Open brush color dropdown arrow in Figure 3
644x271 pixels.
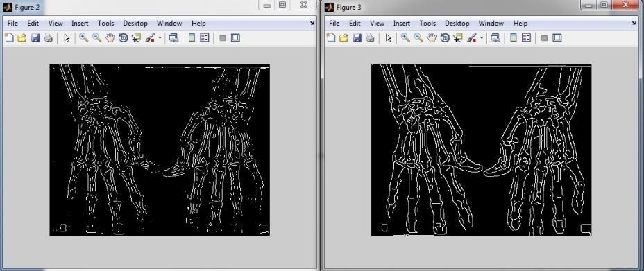[482, 38]
